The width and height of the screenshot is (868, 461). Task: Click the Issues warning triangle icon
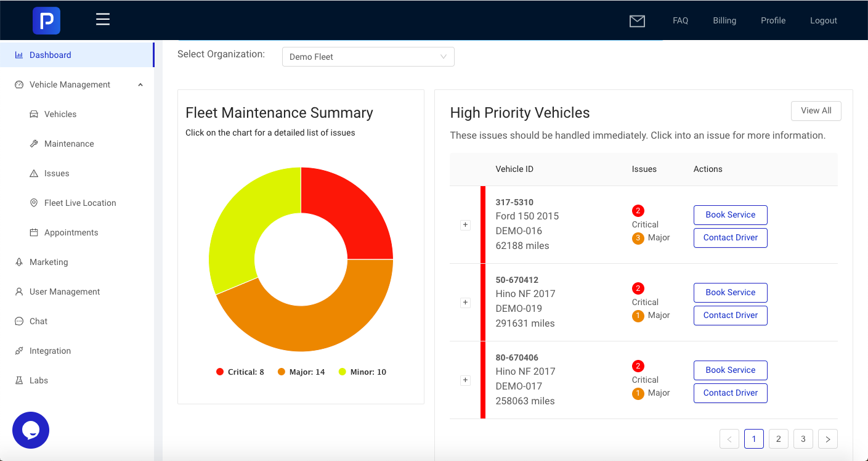[x=34, y=174]
